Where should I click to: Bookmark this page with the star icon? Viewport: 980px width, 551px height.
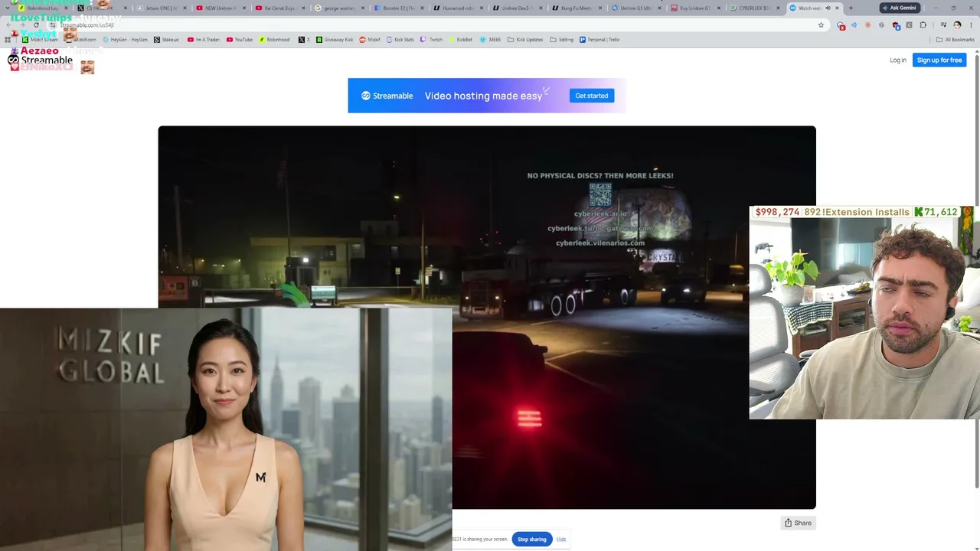[x=821, y=25]
